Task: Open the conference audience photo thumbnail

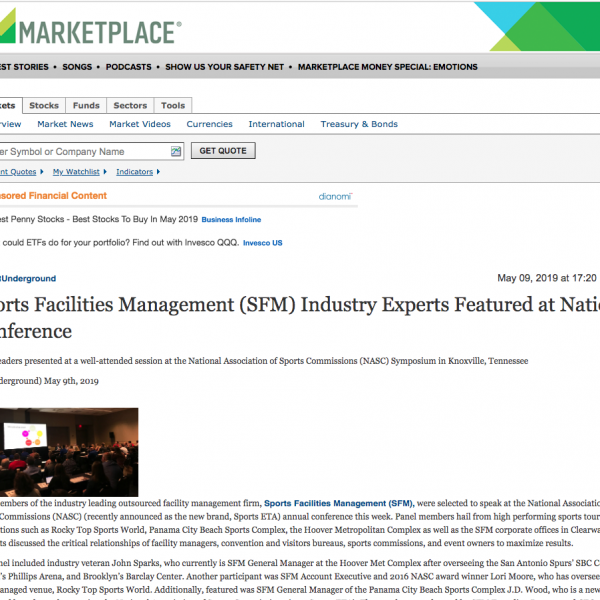Action: coord(69,452)
